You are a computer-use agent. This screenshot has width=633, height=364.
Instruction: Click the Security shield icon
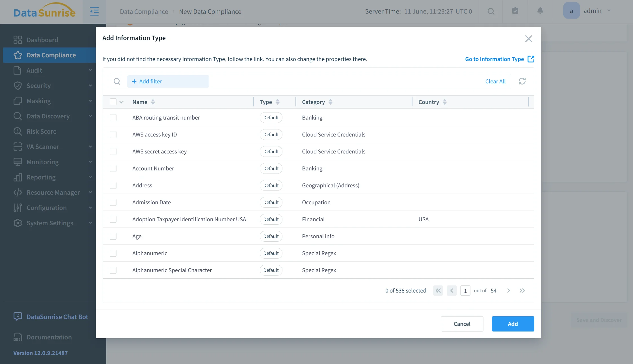[18, 86]
